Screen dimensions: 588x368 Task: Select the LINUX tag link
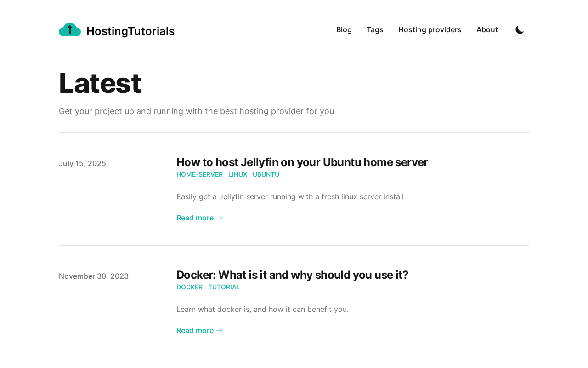coord(237,174)
